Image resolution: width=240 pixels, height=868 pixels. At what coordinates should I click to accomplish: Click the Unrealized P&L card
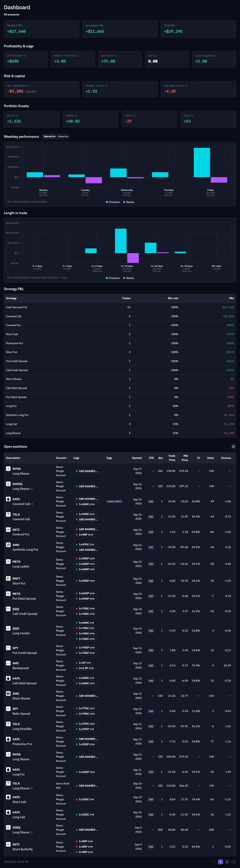tap(120, 29)
